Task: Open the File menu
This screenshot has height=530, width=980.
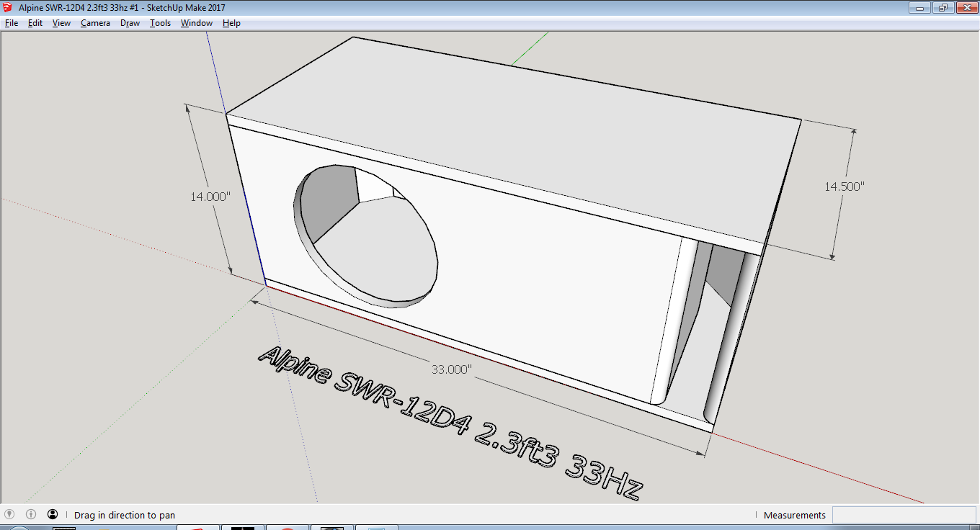Action: pyautogui.click(x=12, y=23)
